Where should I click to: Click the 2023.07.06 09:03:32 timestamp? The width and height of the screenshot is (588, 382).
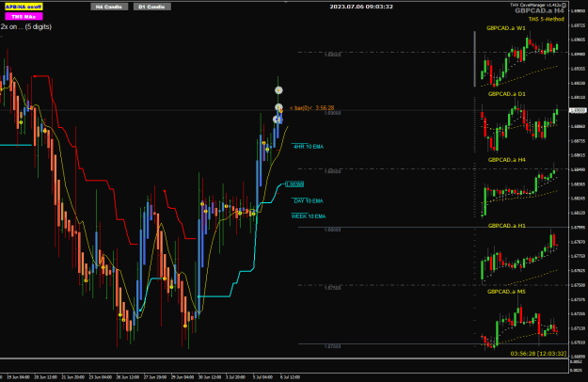361,7
